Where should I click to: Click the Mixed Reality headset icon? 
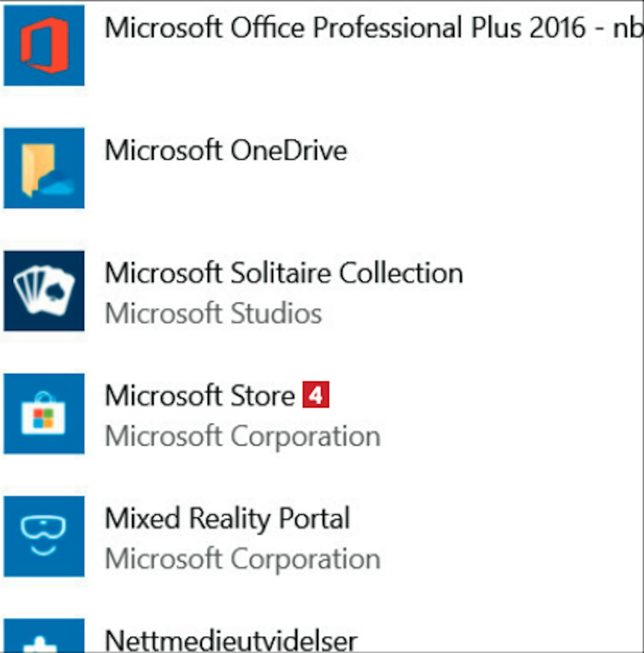[44, 536]
